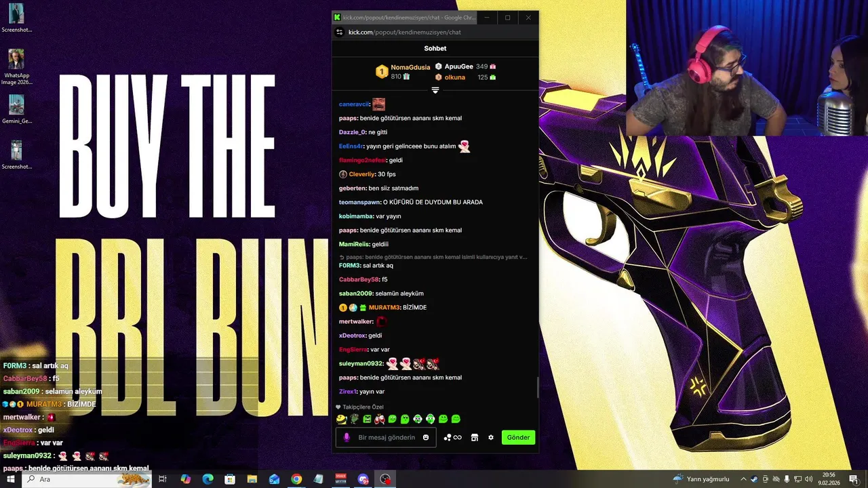Image resolution: width=868 pixels, height=488 pixels.
Task: Insert the angry green face emote
Action: pos(367,419)
